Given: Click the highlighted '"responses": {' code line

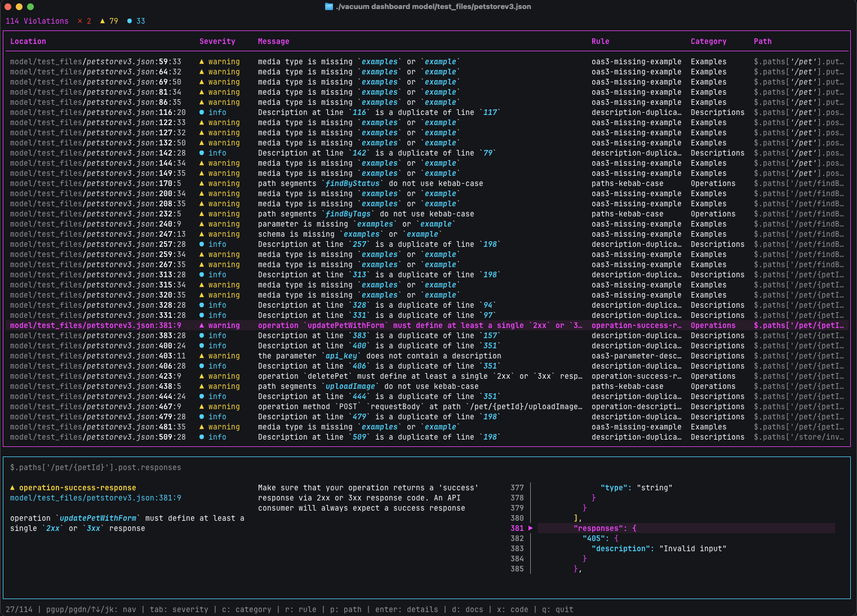Looking at the screenshot, I should pyautogui.click(x=686, y=529).
